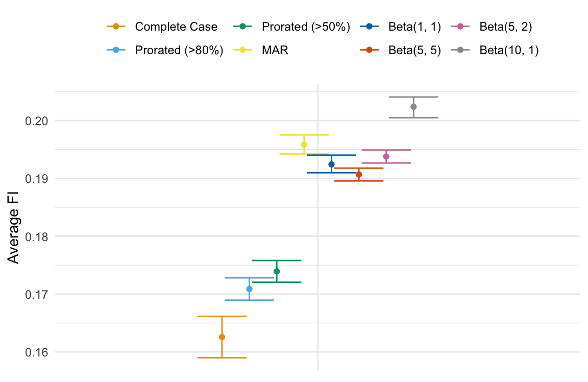Click the orange data point in the plot
Viewport: 588px width, 382px height.
[222, 337]
